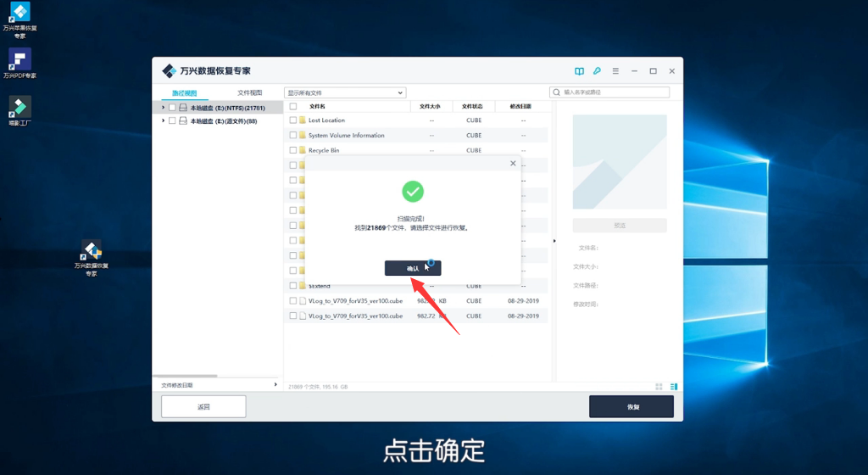This screenshot has height=475, width=868.
Task: Select the "System Volume Information" file name
Action: (347, 135)
